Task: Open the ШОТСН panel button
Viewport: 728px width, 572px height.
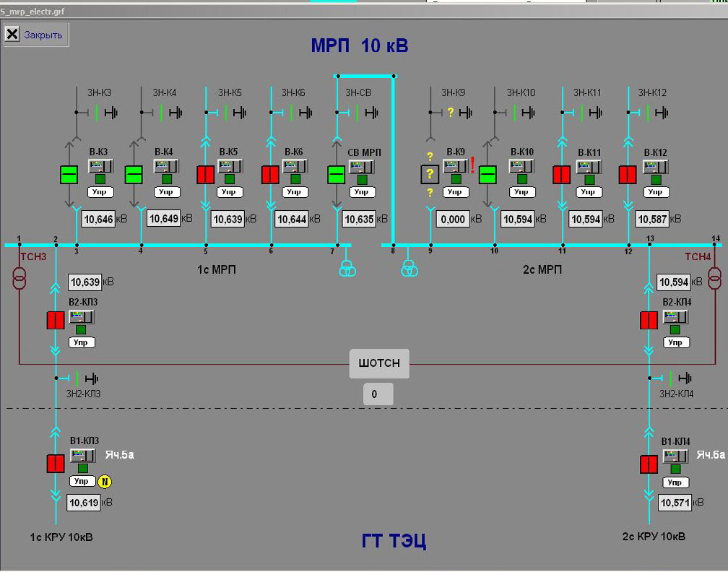Action: [x=379, y=363]
